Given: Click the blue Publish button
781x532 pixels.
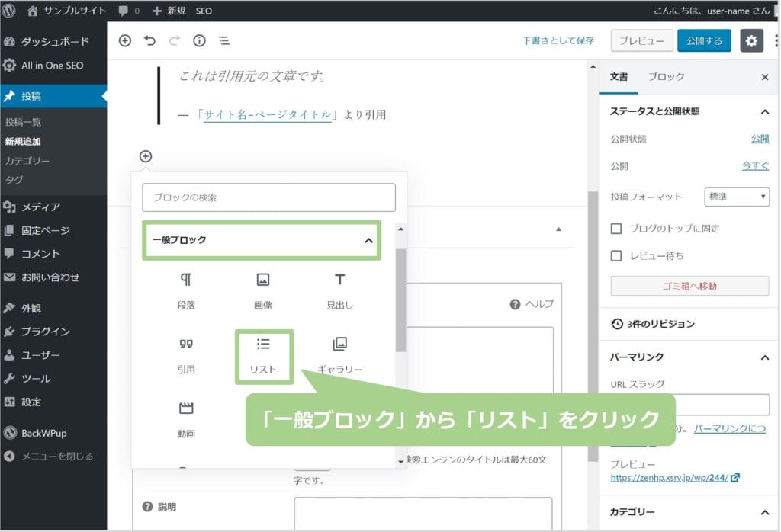Looking at the screenshot, I should point(703,41).
